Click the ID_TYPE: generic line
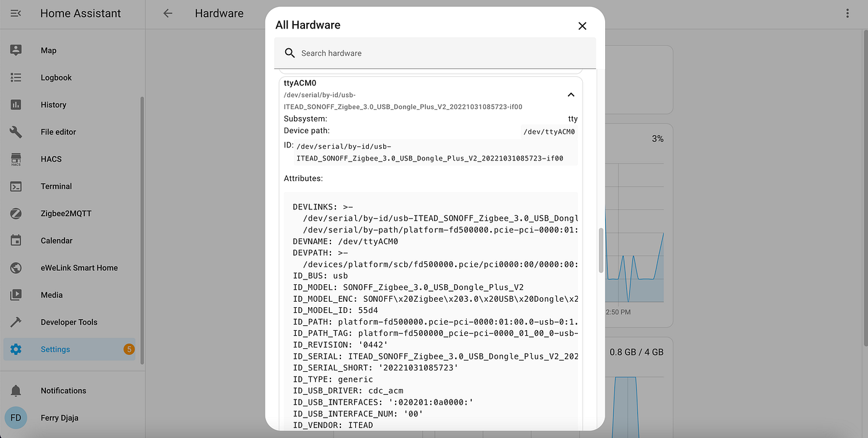This screenshot has height=438, width=868. point(333,379)
